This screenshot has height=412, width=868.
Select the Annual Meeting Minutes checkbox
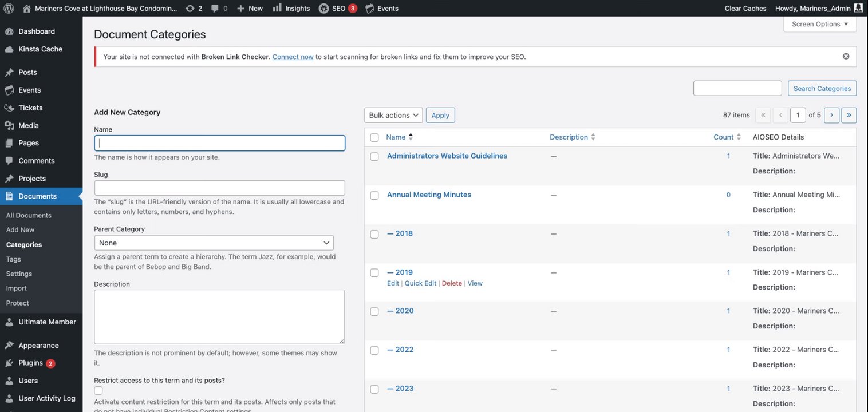tap(374, 196)
